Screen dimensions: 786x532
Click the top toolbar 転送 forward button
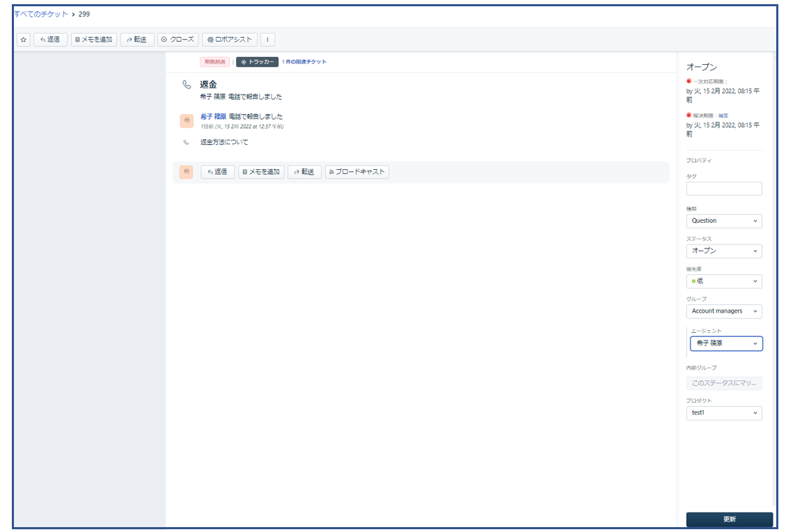pos(137,40)
